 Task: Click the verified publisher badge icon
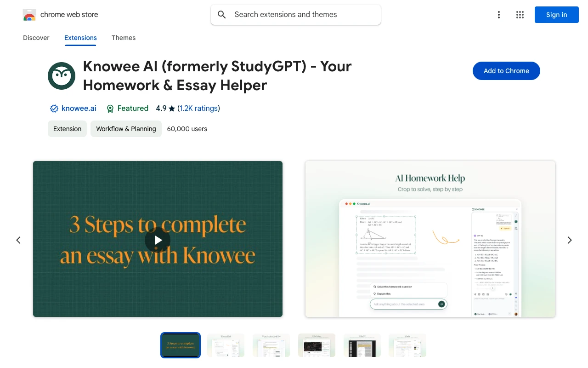coord(54,109)
